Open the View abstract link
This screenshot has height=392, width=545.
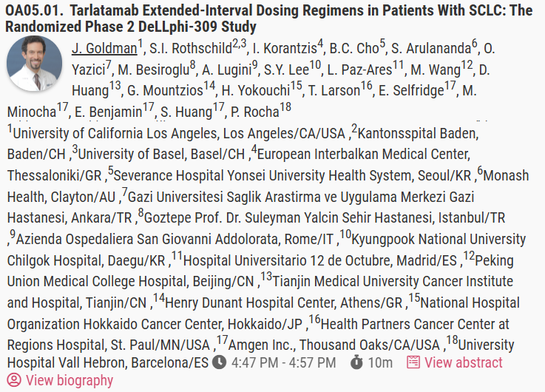464,362
